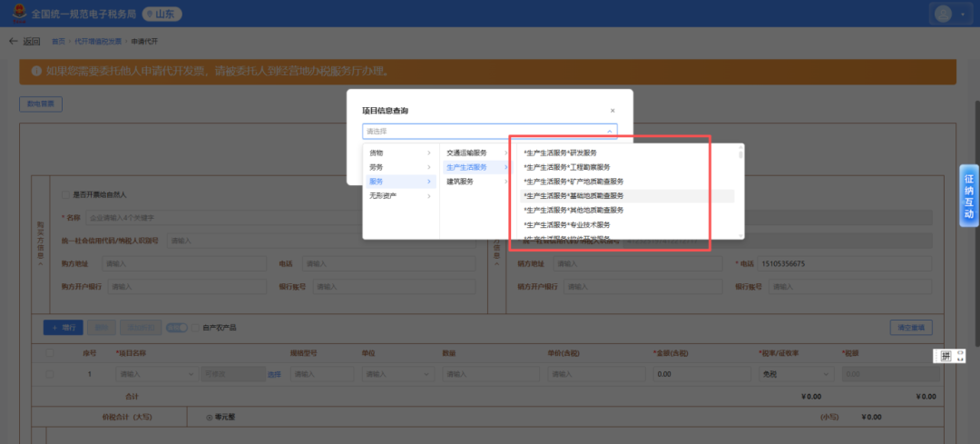This screenshot has width=980, height=444.
Task: Check the 是否开票给自然人 checkbox
Action: click(65, 195)
